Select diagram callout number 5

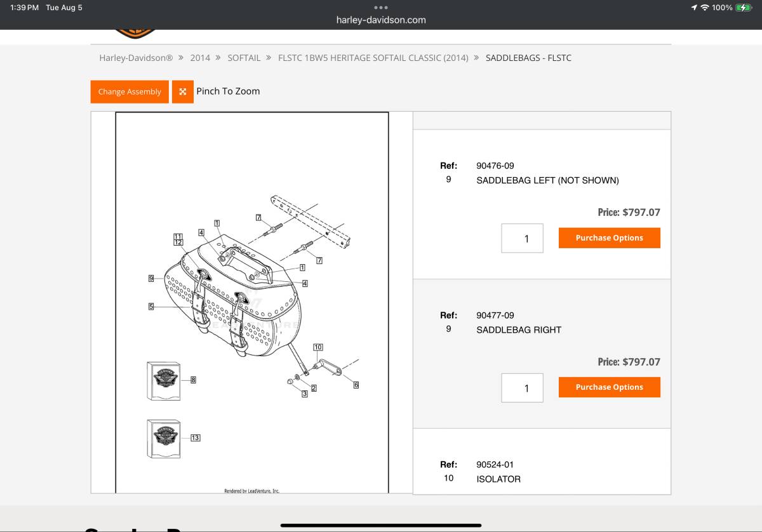coord(151,307)
